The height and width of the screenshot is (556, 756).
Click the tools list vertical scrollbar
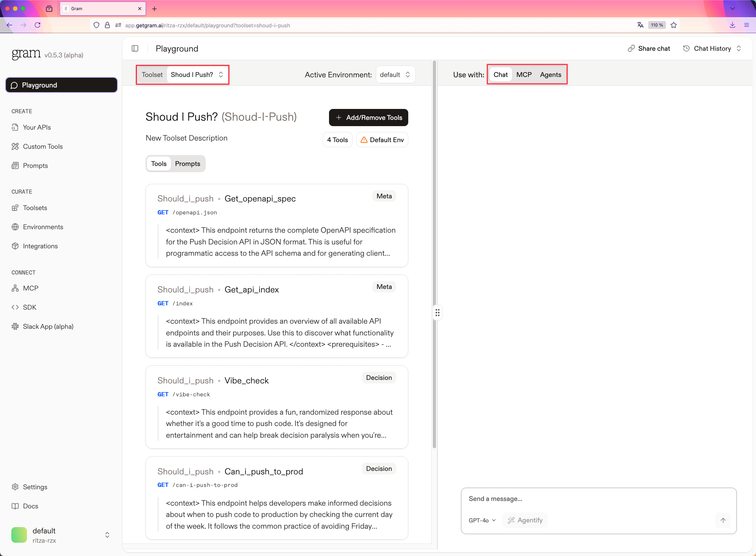(x=434, y=254)
